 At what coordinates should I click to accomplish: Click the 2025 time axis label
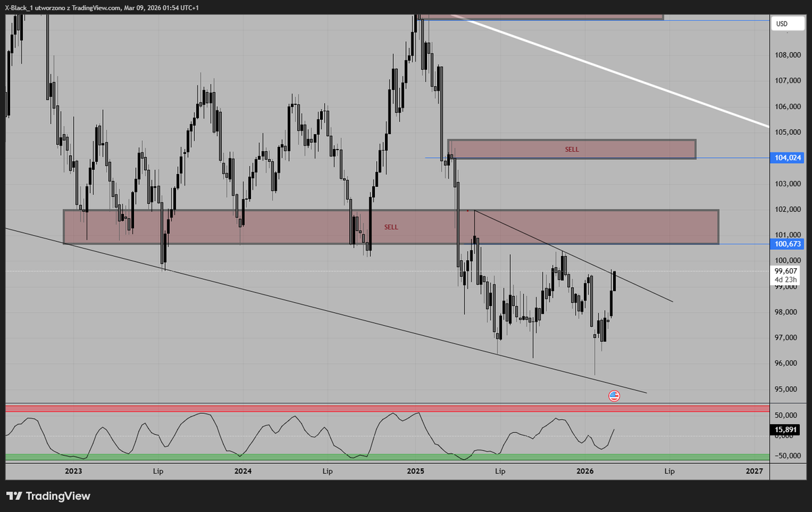pyautogui.click(x=415, y=471)
